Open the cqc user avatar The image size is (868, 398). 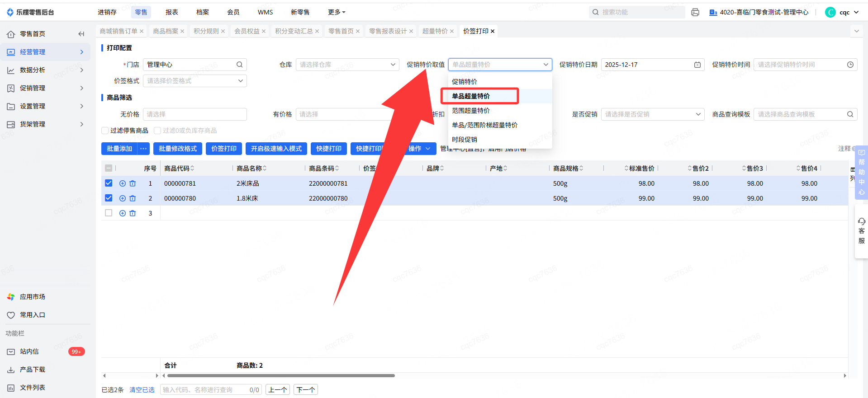click(x=830, y=12)
